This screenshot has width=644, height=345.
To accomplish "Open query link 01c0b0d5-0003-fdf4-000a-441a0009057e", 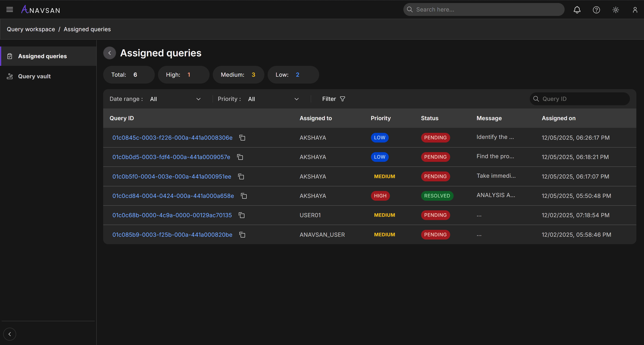I will click(171, 157).
